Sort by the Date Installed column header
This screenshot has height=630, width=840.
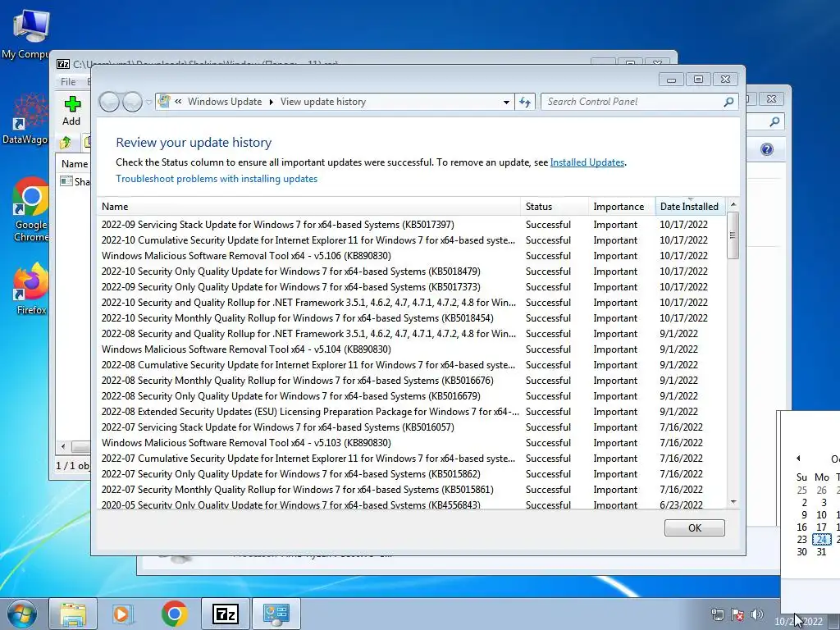[691, 206]
